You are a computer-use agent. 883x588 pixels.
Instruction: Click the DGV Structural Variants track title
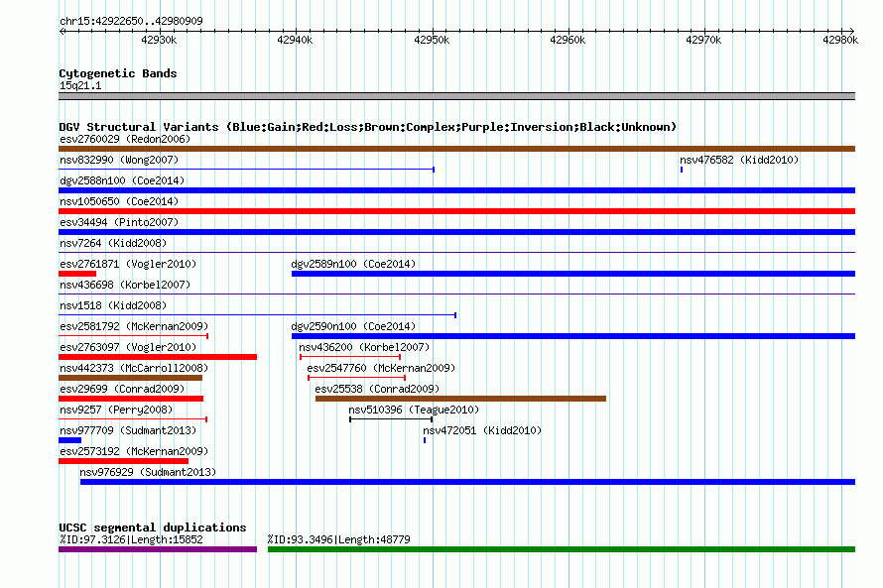pos(368,127)
